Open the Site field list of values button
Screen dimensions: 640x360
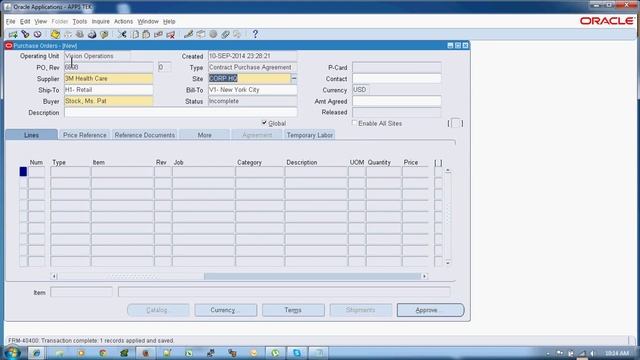coord(294,78)
